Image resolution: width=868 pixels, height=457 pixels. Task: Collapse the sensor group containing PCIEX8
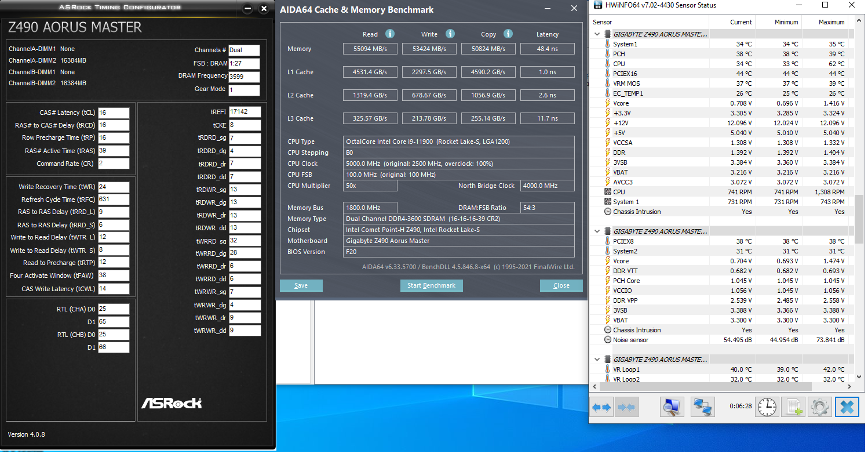coord(597,231)
